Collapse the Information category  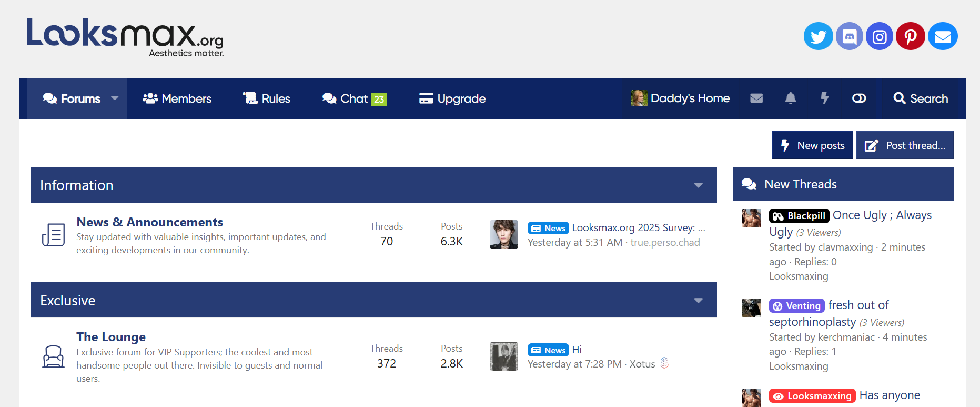pyautogui.click(x=698, y=185)
